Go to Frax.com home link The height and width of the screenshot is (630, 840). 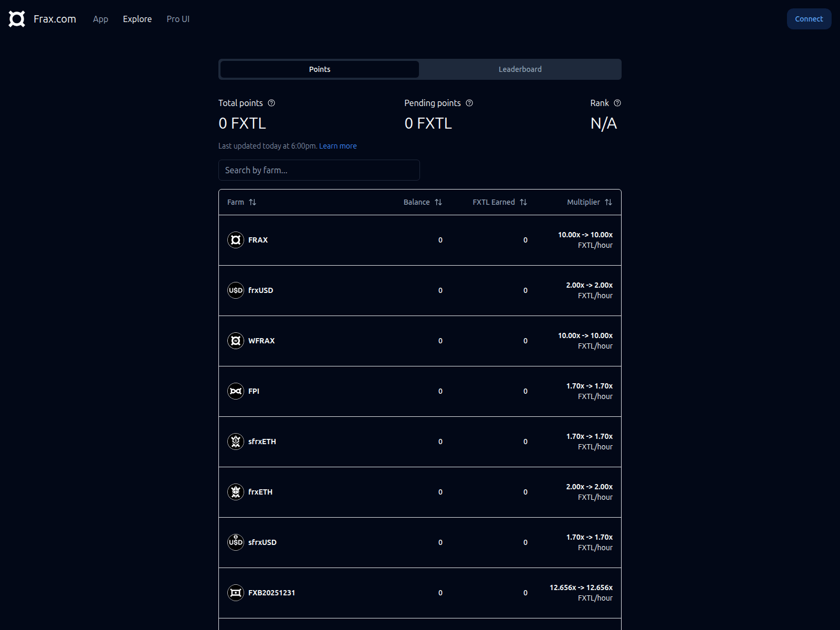pos(55,19)
